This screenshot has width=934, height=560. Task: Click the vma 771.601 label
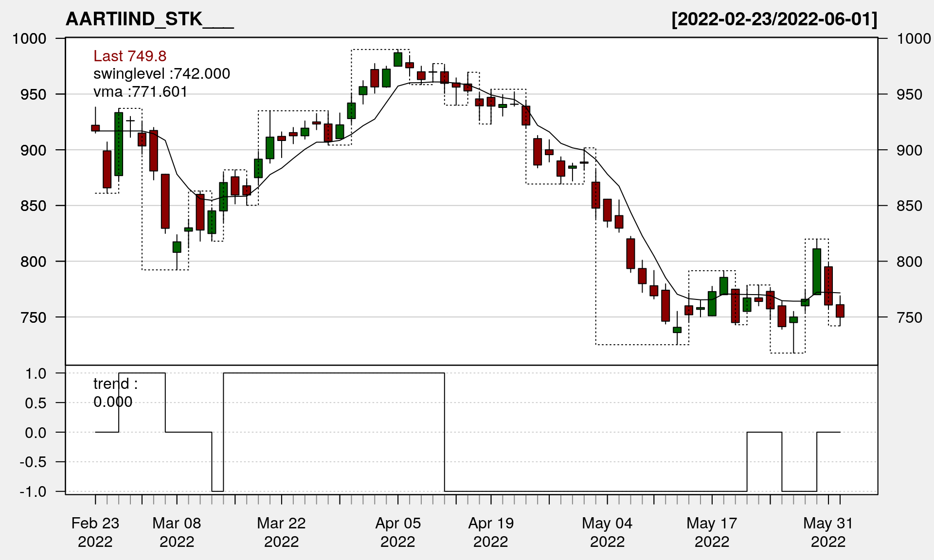140,92
